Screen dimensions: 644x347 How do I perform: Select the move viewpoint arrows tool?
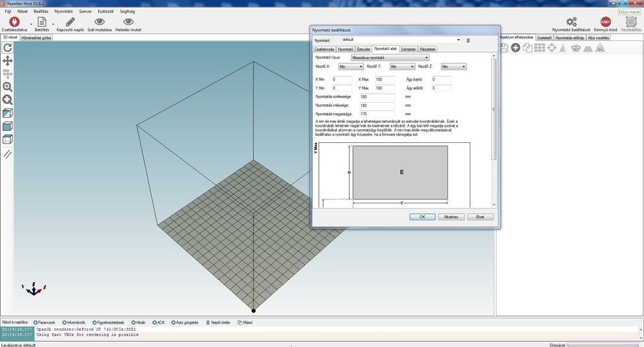[8, 60]
